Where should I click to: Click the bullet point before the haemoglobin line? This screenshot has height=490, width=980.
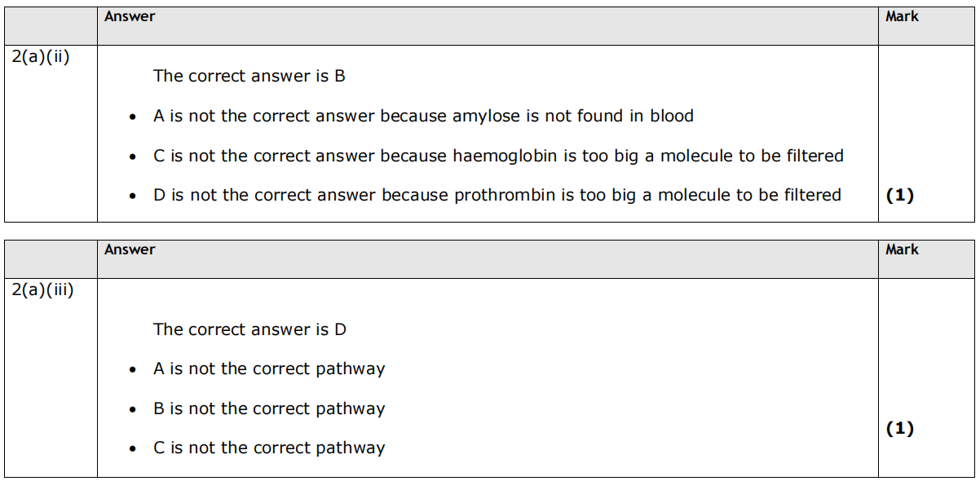coord(133,157)
